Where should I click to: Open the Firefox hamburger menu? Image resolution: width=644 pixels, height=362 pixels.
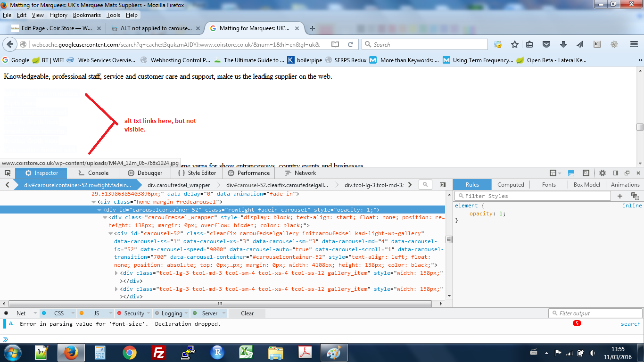click(x=634, y=44)
